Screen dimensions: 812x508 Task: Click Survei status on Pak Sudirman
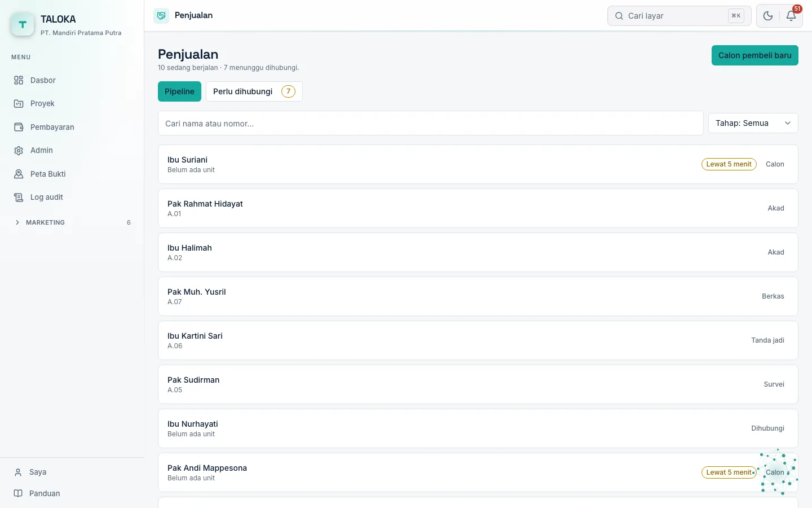(774, 384)
